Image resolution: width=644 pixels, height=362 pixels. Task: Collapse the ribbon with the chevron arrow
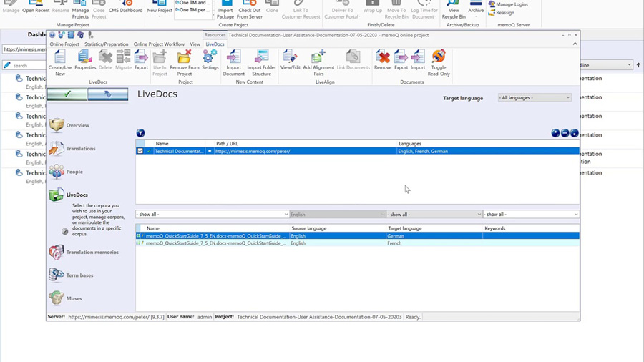tap(575, 44)
